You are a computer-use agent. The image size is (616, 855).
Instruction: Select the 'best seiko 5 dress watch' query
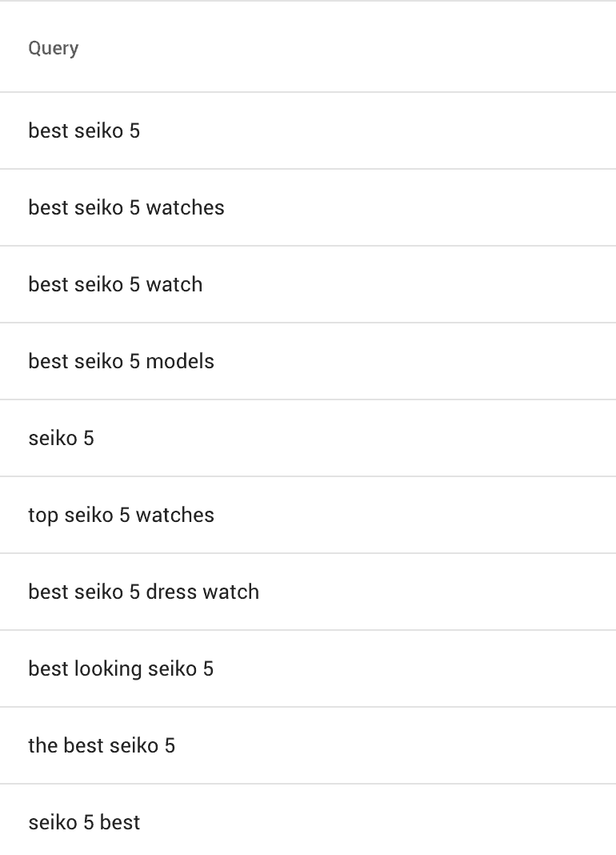click(143, 592)
